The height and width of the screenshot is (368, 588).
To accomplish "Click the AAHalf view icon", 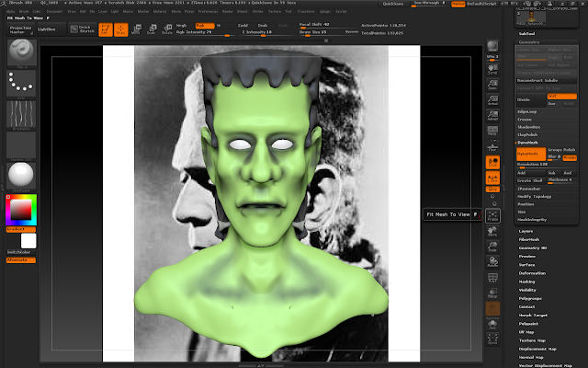I will pos(492,115).
